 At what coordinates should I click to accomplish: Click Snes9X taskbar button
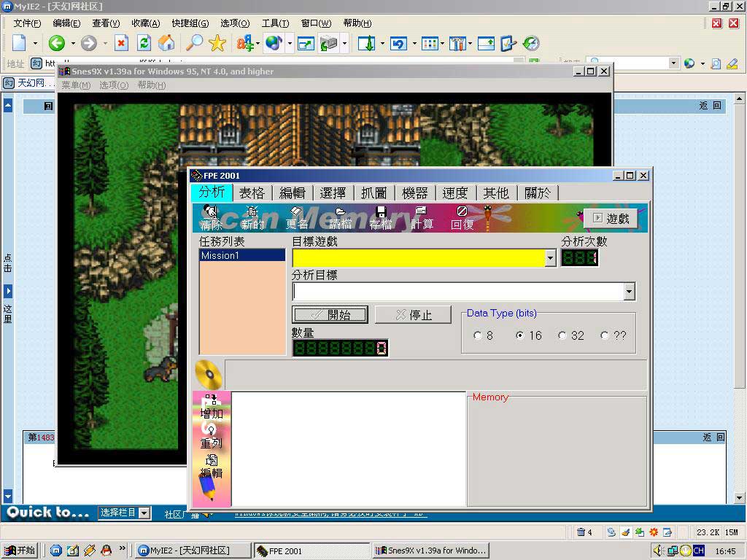(x=430, y=551)
